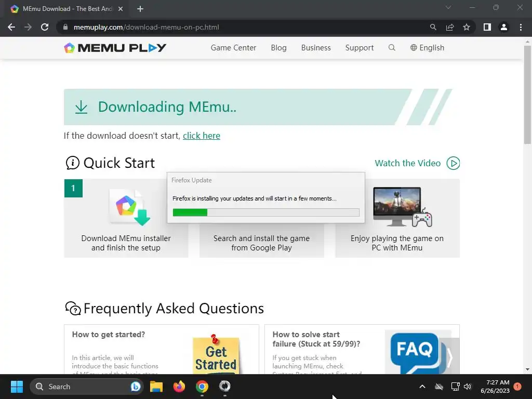The image size is (532, 399).
Task: Open a new browser tab
Action: pyautogui.click(x=140, y=9)
